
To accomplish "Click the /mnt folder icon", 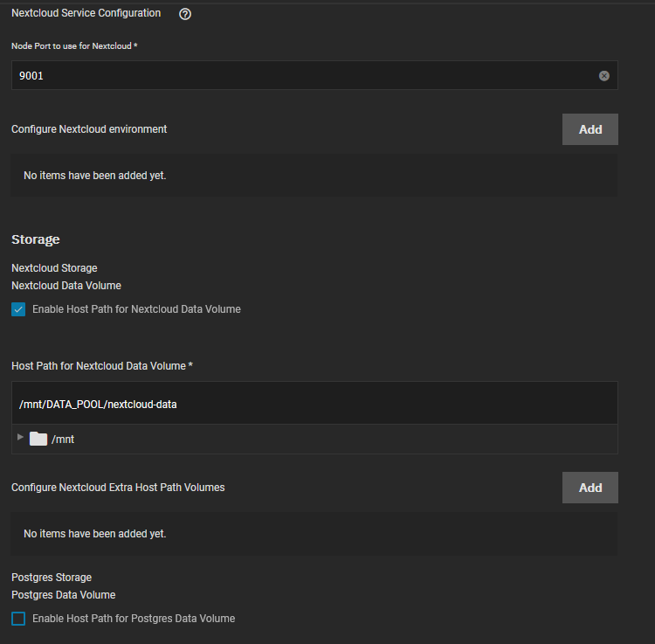I will 38,439.
